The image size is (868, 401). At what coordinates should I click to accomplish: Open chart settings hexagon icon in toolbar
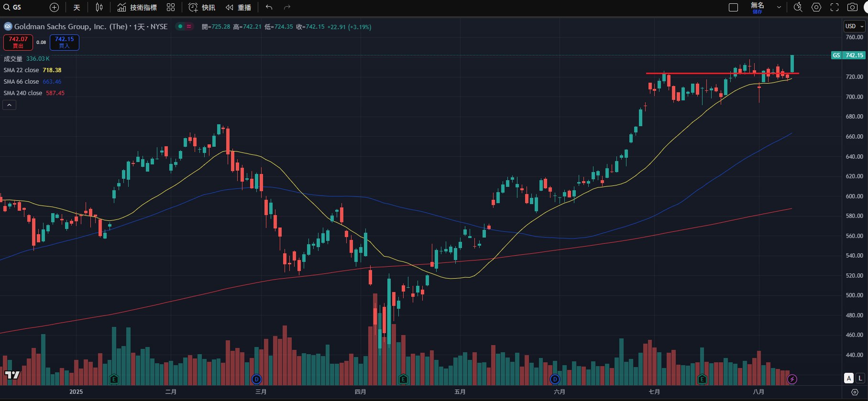pos(816,7)
